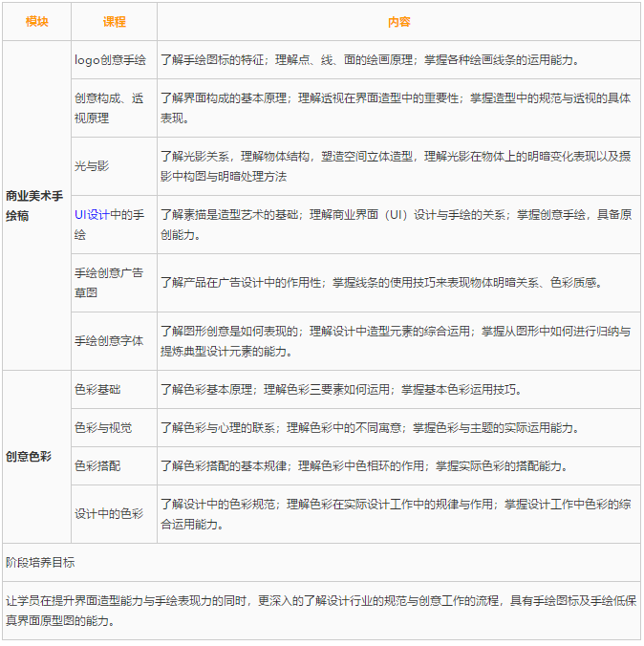Click the 光与影 course cell
This screenshot has height=646, width=644.
(x=114, y=166)
